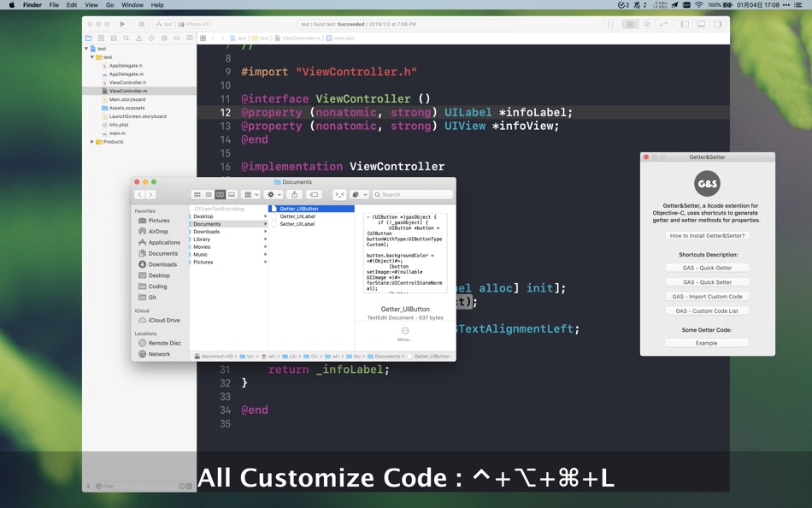Viewport: 812px width, 508px height.
Task: Click the 'GAS - Quick Setter' button
Action: point(707,282)
